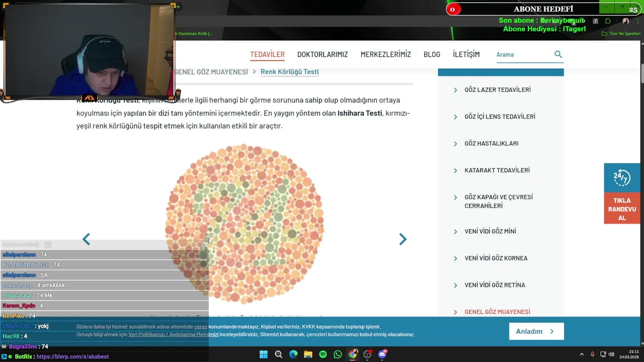This screenshot has height=362, width=644.
Task: Open Discord from taskbar
Action: click(x=382, y=354)
